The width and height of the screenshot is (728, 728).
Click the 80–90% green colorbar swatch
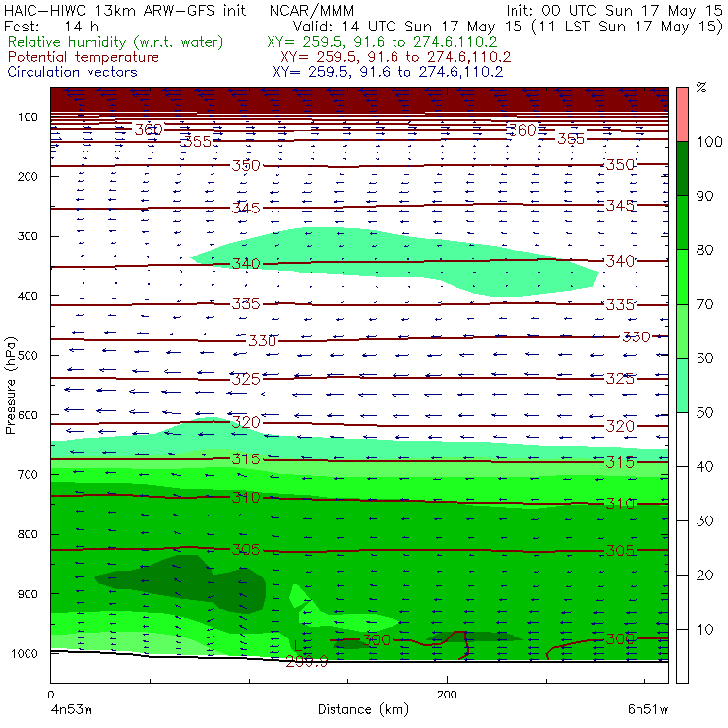[682, 222]
